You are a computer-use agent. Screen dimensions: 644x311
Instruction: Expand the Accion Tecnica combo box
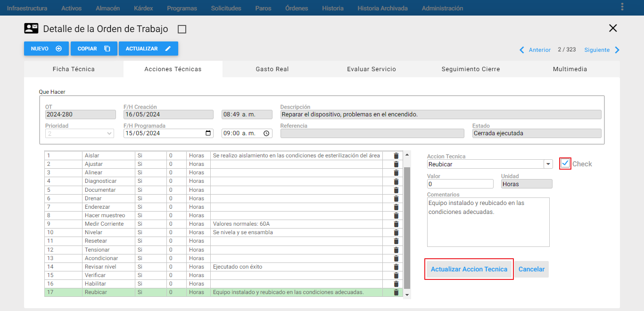click(548, 164)
